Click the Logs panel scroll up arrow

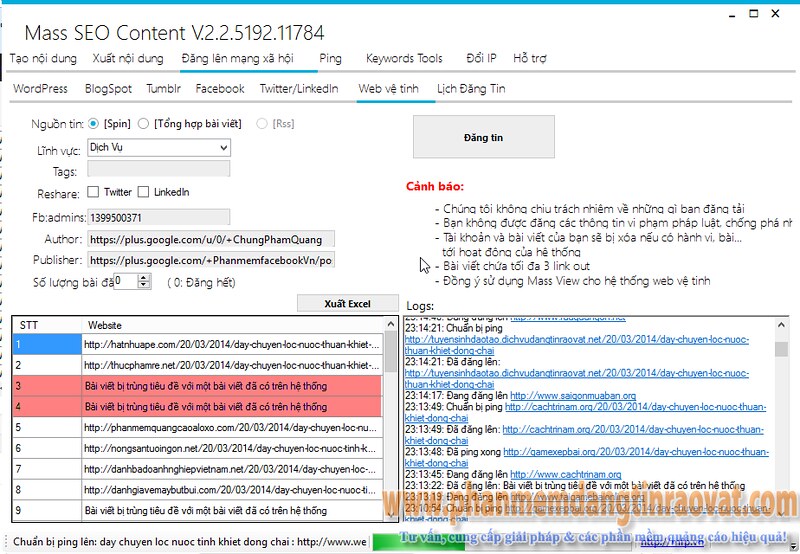click(781, 325)
